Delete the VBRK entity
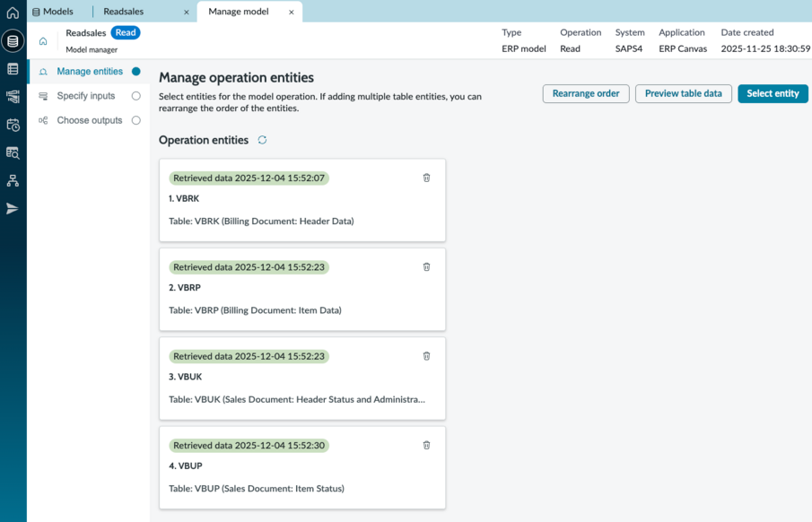Image resolution: width=812 pixels, height=522 pixels. [426, 178]
